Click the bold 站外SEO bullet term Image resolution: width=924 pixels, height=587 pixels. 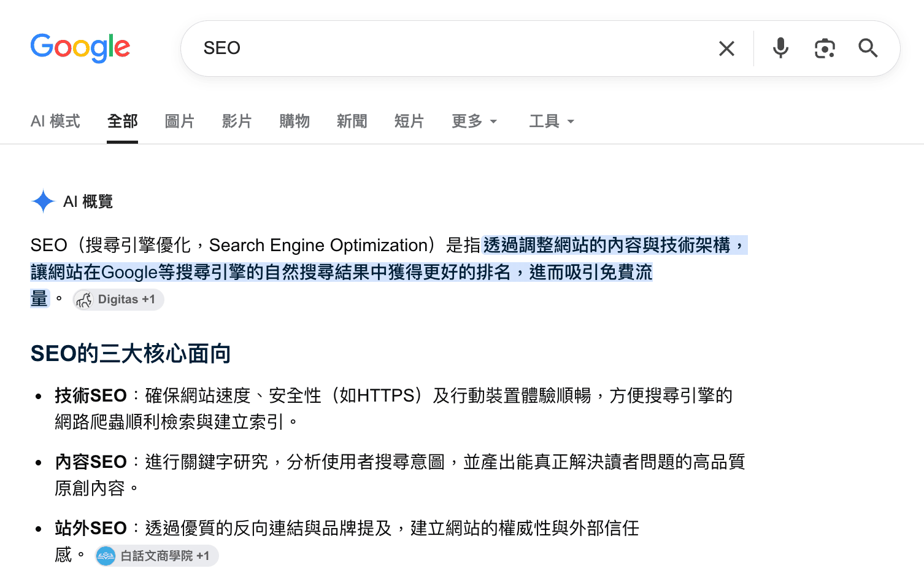pos(91,528)
